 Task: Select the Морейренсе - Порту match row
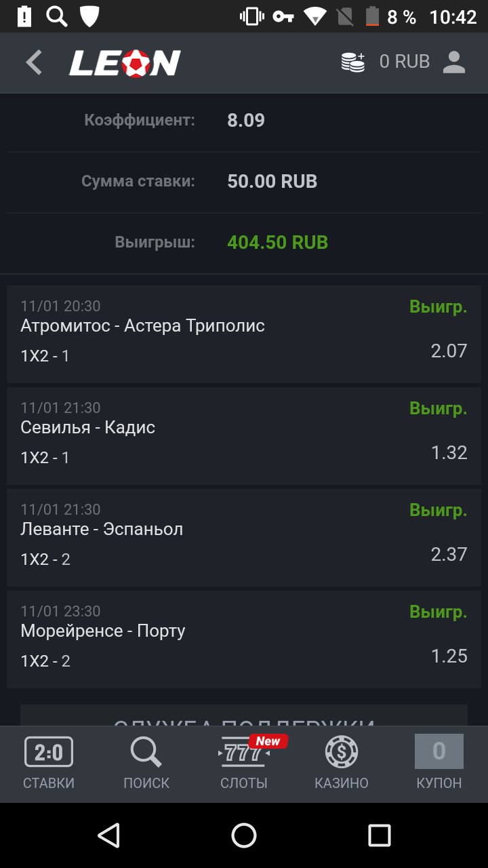point(244,639)
